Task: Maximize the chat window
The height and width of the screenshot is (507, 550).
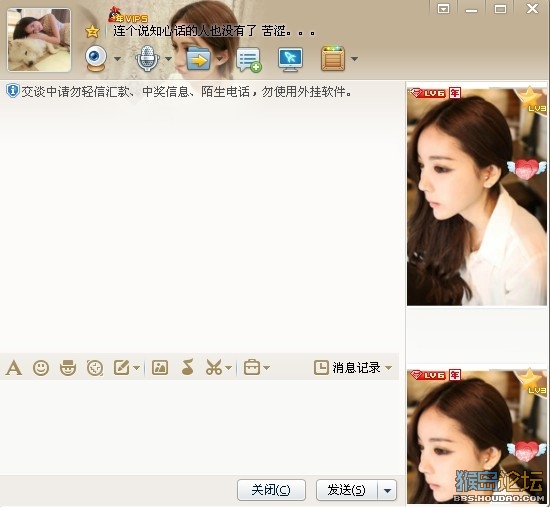Action: click(x=500, y=9)
